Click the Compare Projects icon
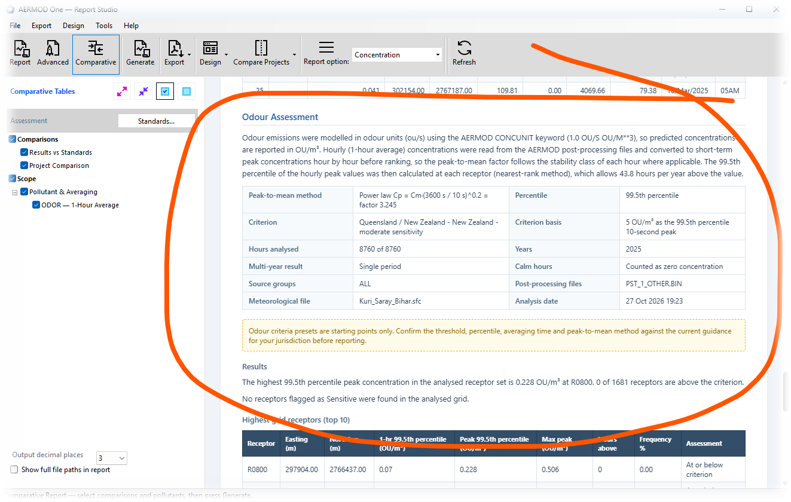 [x=261, y=48]
